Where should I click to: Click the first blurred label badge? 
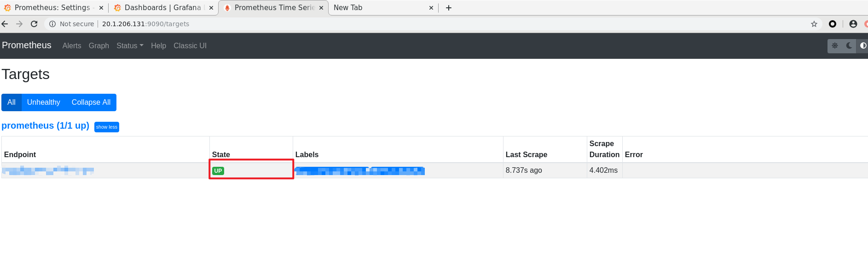[332, 171]
